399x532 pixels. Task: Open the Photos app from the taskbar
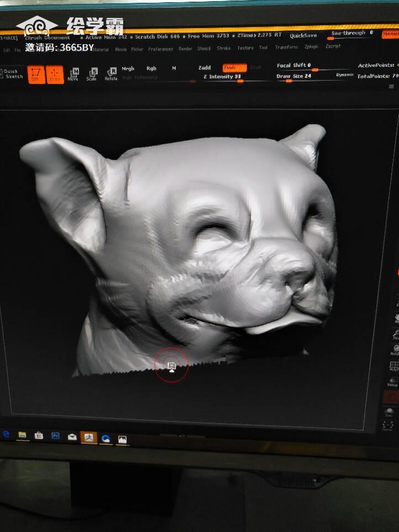tap(122, 440)
